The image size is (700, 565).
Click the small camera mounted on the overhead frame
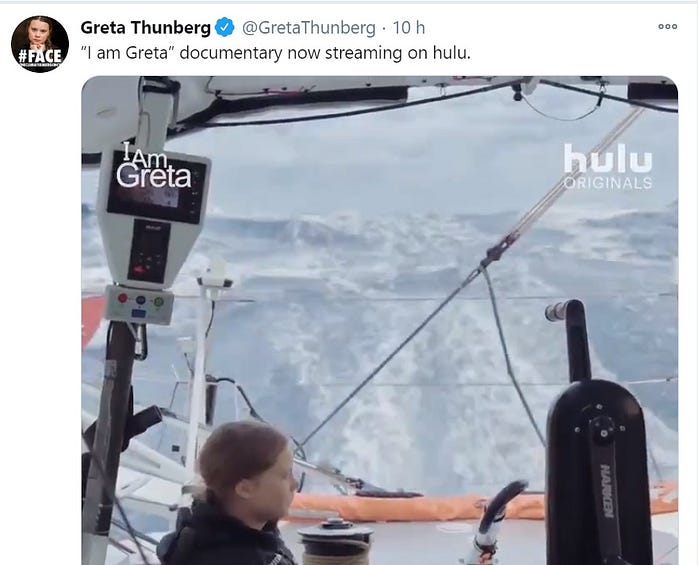(517, 92)
